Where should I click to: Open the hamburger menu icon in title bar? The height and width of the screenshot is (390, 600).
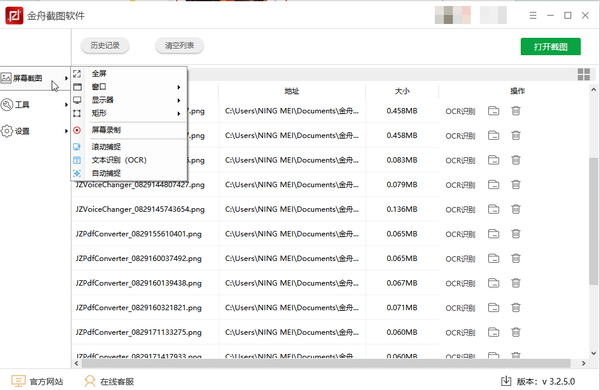click(533, 16)
